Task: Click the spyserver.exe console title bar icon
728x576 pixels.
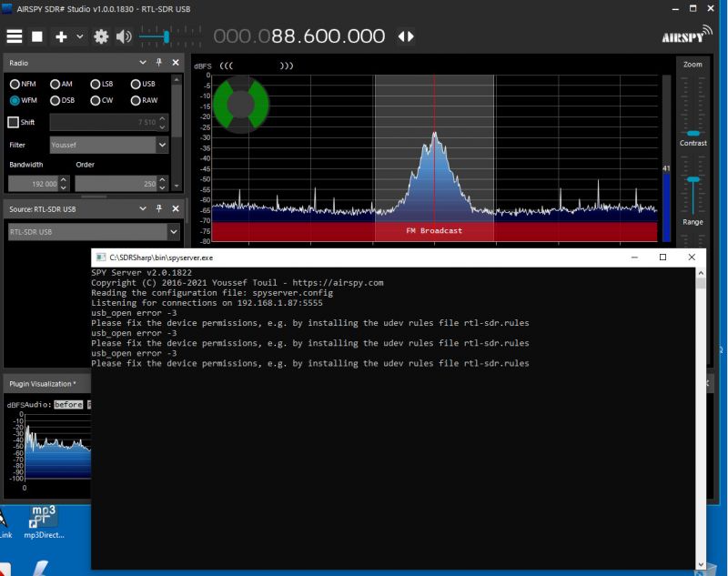Action: pos(100,258)
